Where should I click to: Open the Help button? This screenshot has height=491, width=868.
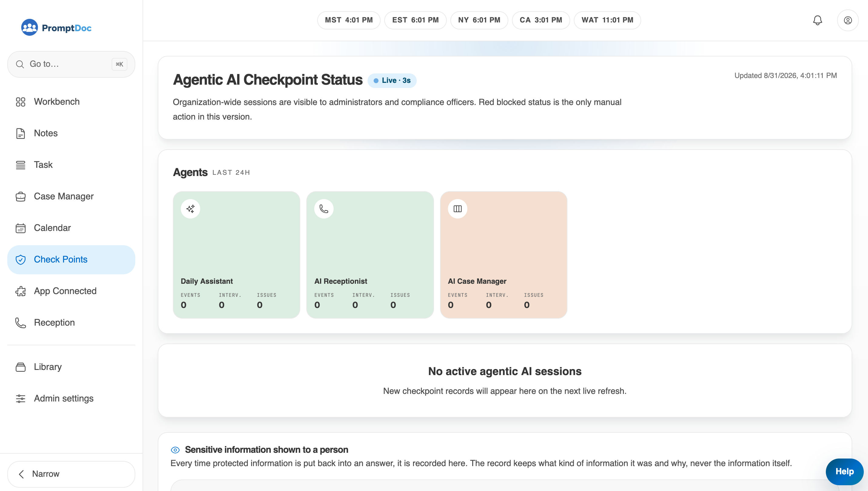(x=844, y=472)
